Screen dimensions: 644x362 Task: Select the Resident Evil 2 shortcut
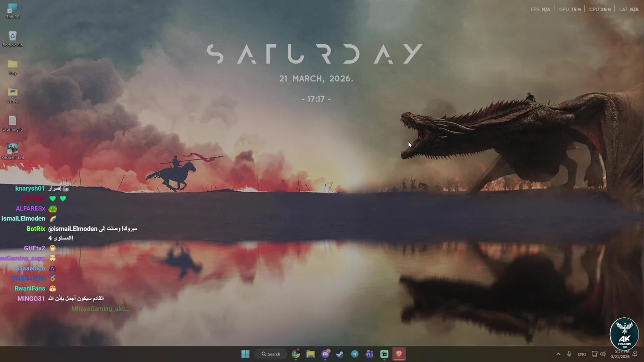[x=13, y=154]
